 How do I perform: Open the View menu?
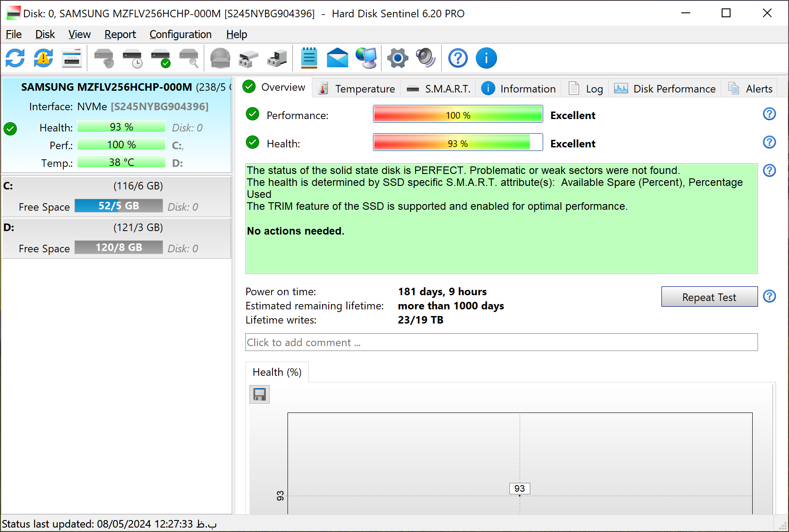pyautogui.click(x=80, y=35)
